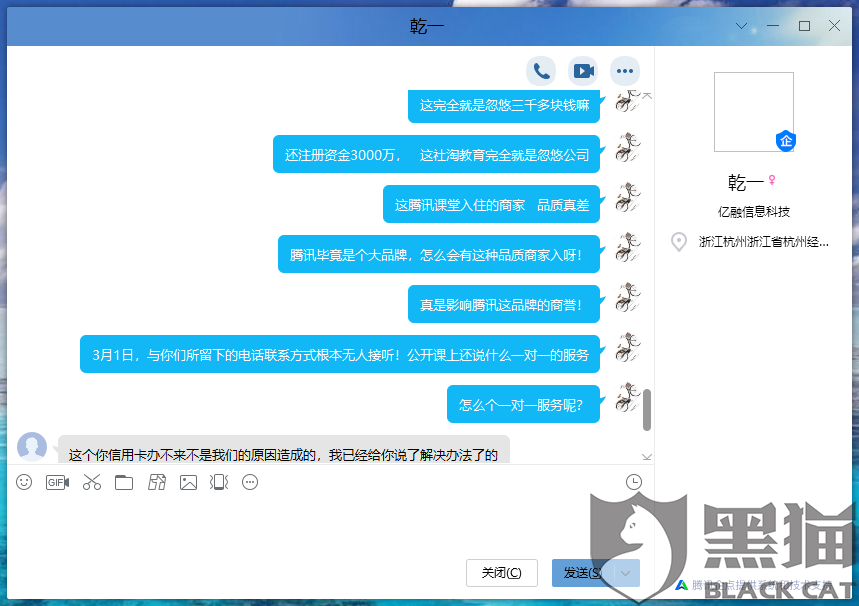Click the blue enterprise badge on avatar
This screenshot has height=606, width=859.
[x=786, y=141]
